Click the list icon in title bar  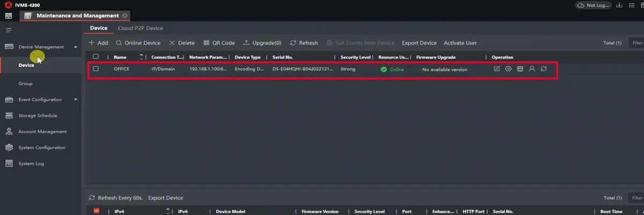pos(632,5)
